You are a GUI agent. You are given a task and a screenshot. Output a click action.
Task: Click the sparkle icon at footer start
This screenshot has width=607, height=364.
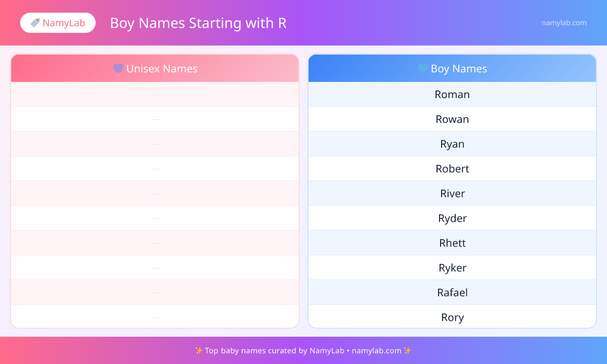tap(198, 350)
